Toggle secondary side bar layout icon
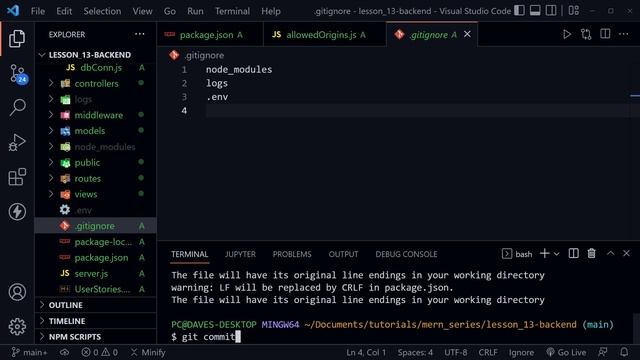The width and height of the screenshot is (640, 360). click(x=551, y=11)
